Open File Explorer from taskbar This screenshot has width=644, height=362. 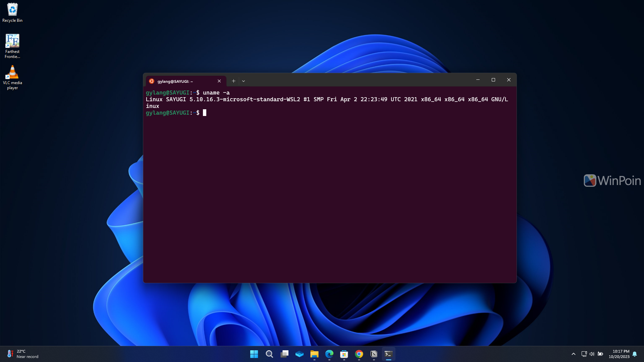(314, 354)
